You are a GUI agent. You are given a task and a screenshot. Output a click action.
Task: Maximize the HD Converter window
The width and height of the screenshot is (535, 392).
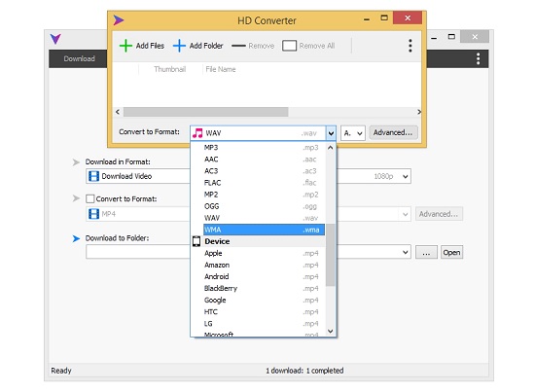pos(384,18)
